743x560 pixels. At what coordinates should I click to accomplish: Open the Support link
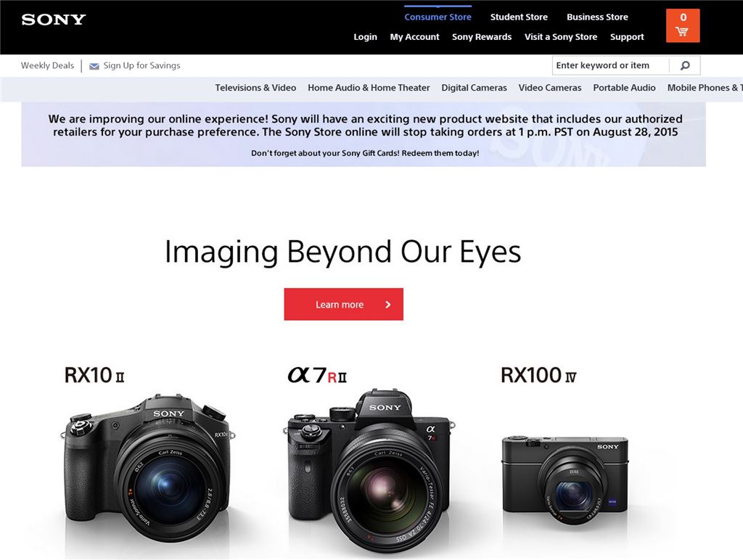click(627, 37)
